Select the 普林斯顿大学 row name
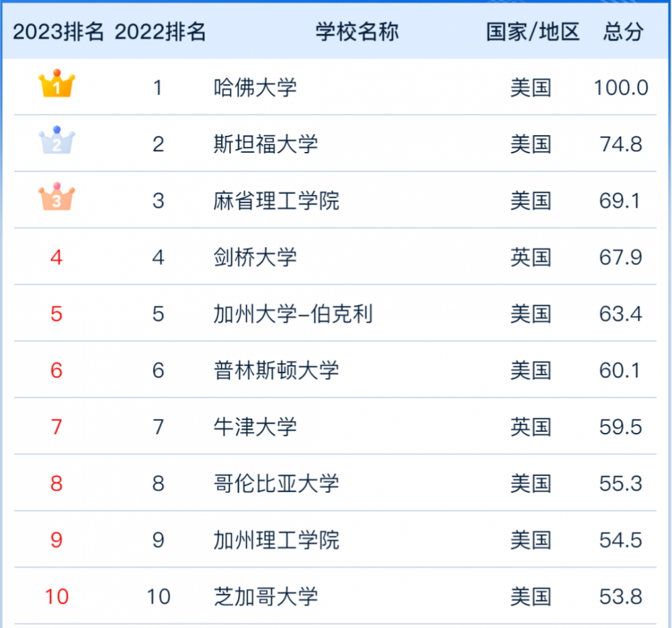 [276, 370]
